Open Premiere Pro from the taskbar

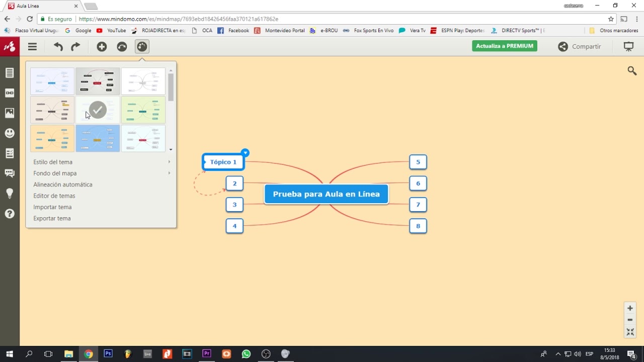(x=206, y=354)
